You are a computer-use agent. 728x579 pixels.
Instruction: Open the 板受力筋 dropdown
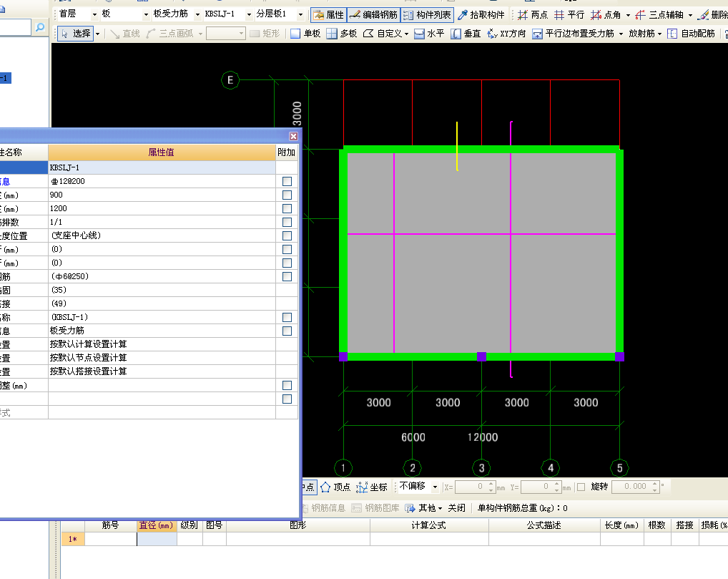(197, 14)
